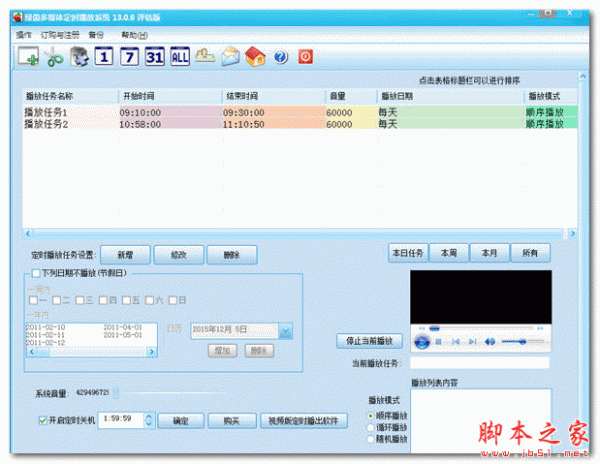Open the 备份 menu

(x=96, y=35)
